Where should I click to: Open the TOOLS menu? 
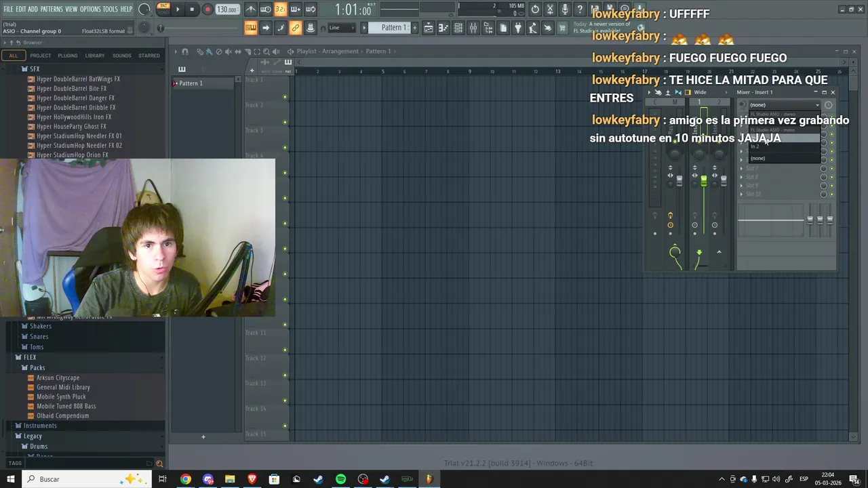tap(111, 9)
